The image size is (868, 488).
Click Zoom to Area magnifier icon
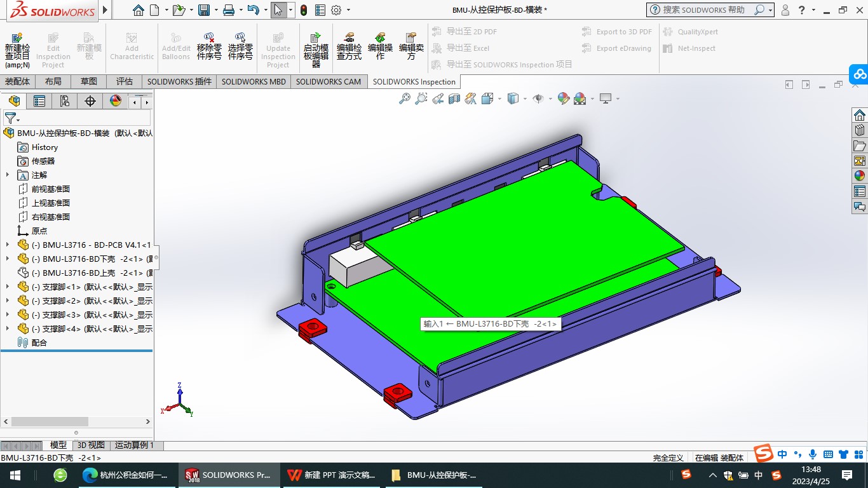(421, 98)
